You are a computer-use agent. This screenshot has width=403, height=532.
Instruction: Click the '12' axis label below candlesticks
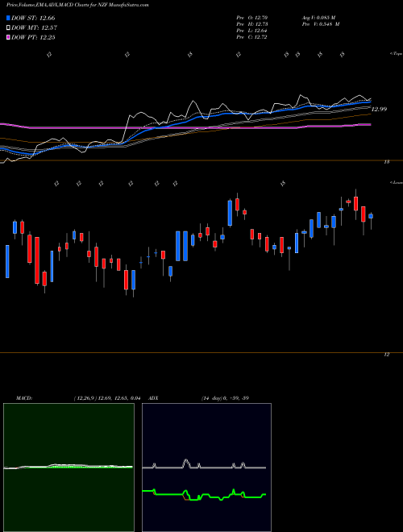[386, 355]
